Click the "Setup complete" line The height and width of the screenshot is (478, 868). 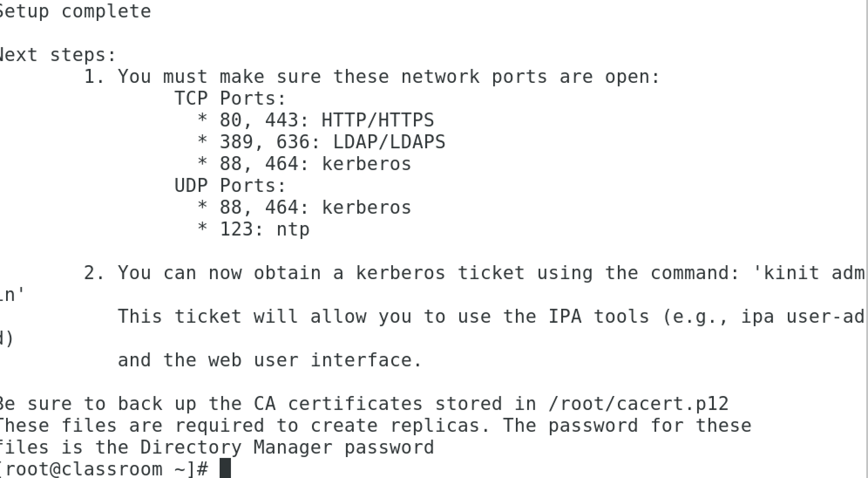pos(75,11)
